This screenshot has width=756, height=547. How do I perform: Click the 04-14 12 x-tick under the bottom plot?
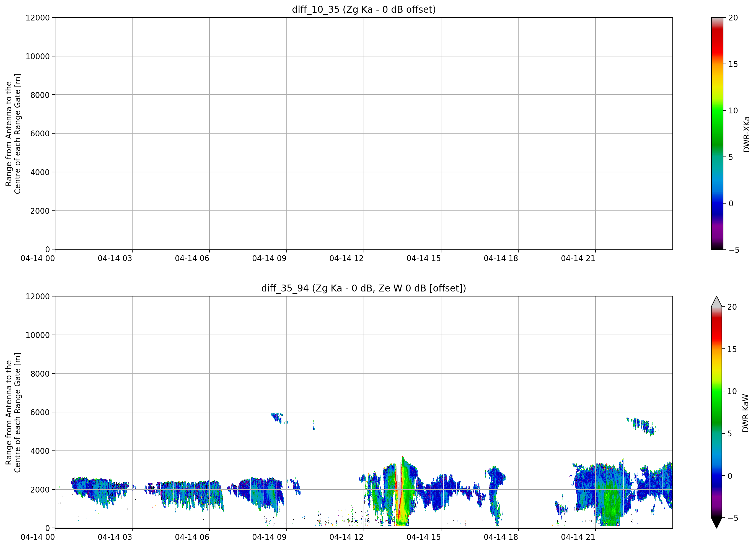click(346, 537)
